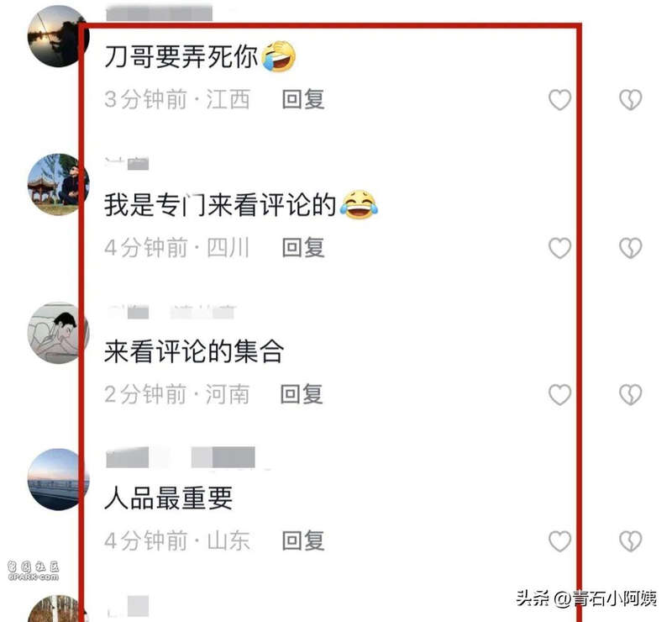Viewport: 672px width, 622px height.
Task: Dislike the comment from 河南
Action: [631, 395]
